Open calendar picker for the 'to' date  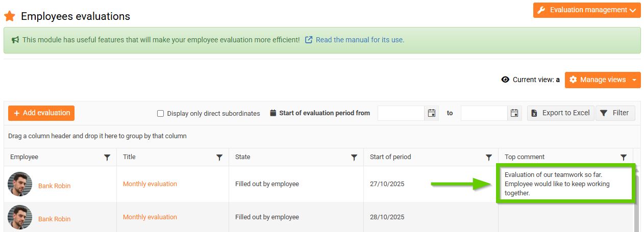(514, 113)
